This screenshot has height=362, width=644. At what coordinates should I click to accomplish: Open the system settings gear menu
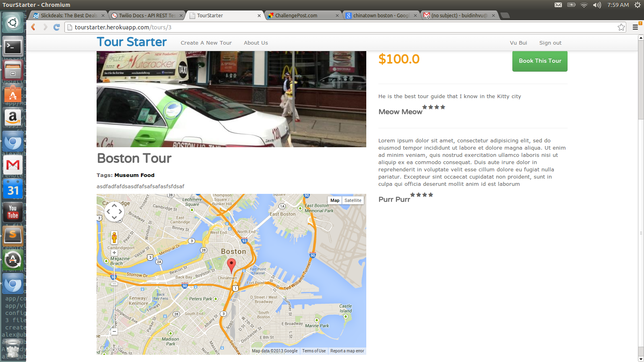pyautogui.click(x=637, y=5)
